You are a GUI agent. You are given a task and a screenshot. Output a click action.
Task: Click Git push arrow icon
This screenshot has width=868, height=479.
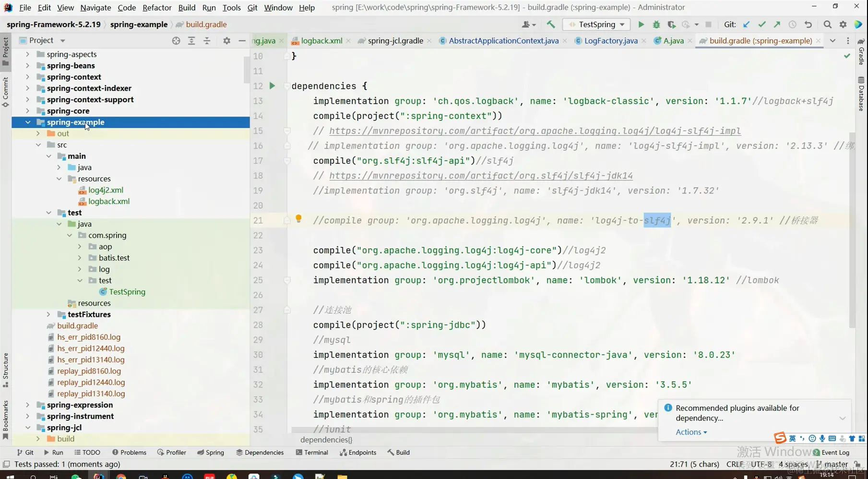coord(777,24)
